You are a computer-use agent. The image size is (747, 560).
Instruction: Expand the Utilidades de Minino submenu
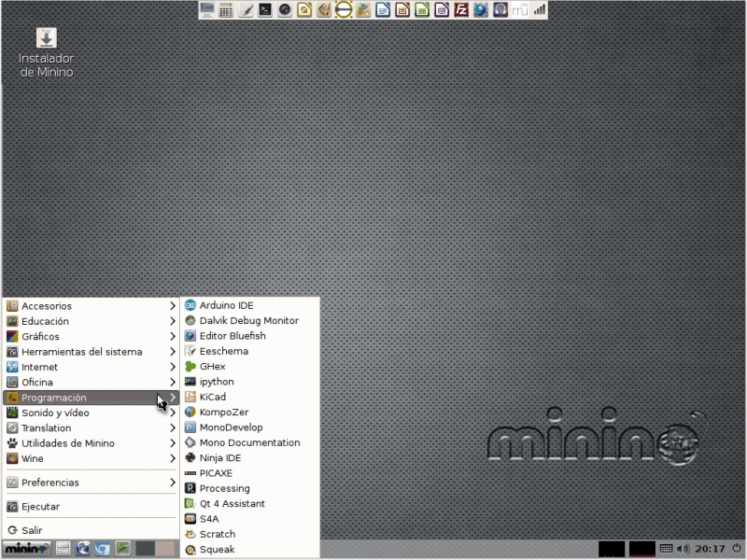[x=91, y=442]
